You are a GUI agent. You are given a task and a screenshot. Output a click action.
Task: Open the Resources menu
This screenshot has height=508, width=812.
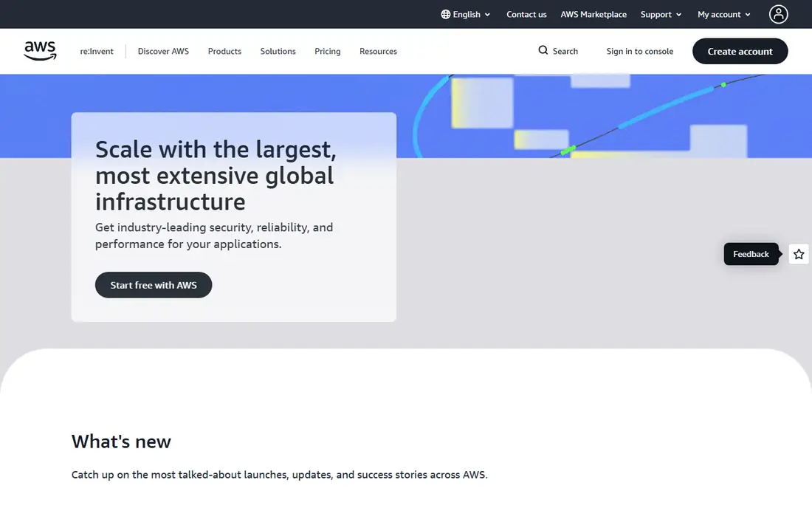tap(378, 51)
